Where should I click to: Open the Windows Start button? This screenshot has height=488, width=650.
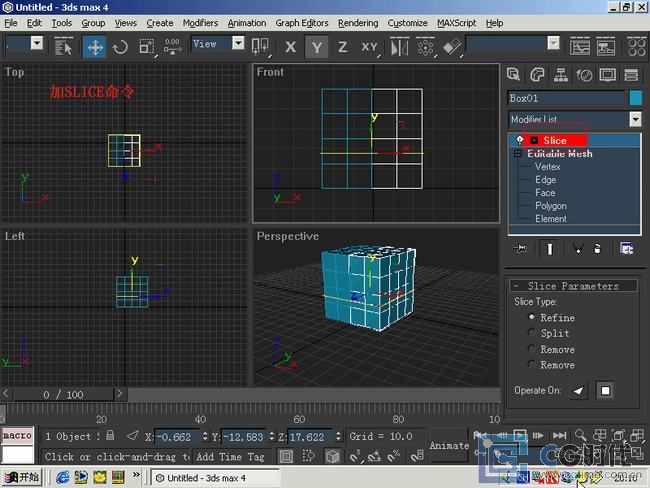[22, 477]
